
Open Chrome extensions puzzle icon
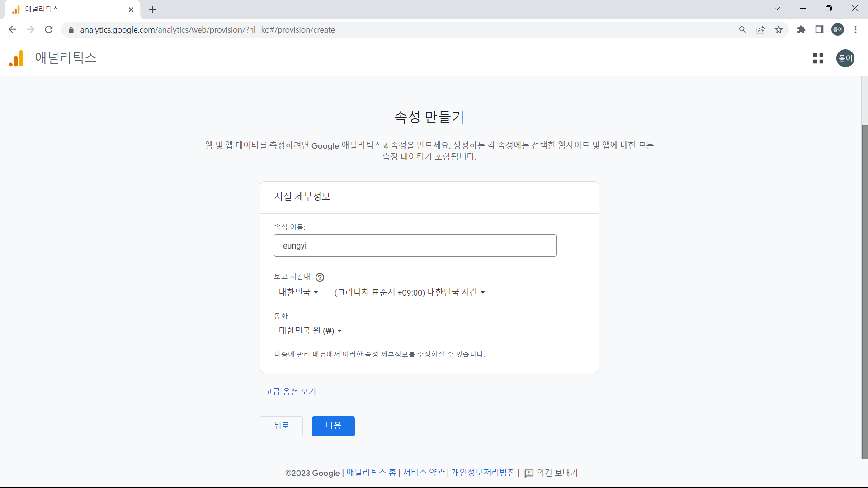click(x=801, y=29)
